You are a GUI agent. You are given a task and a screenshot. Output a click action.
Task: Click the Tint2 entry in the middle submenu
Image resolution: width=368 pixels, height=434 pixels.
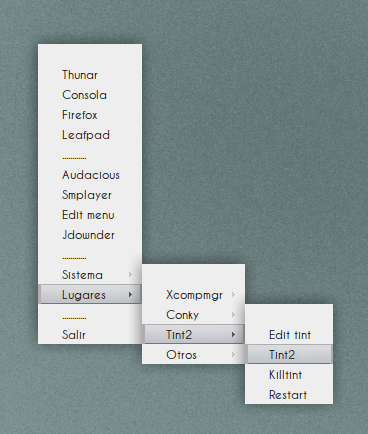click(194, 334)
